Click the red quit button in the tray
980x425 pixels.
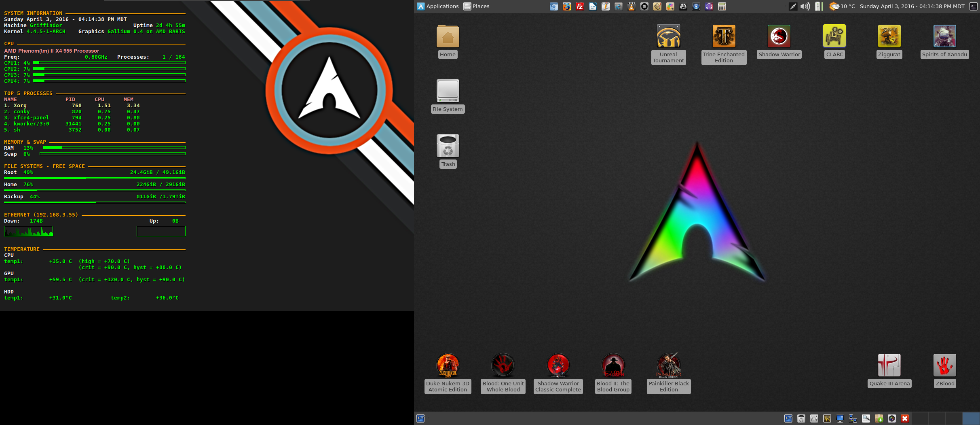(904, 419)
